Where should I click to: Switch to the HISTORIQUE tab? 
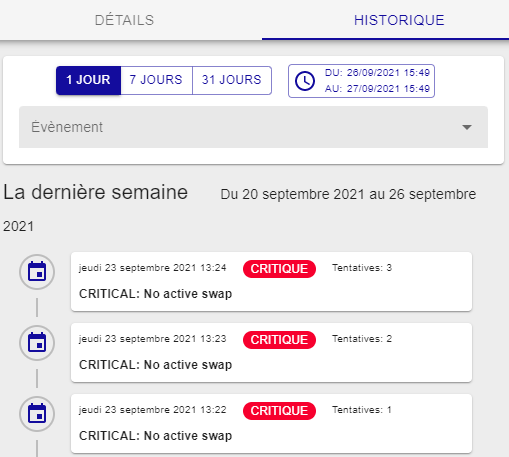tap(399, 20)
